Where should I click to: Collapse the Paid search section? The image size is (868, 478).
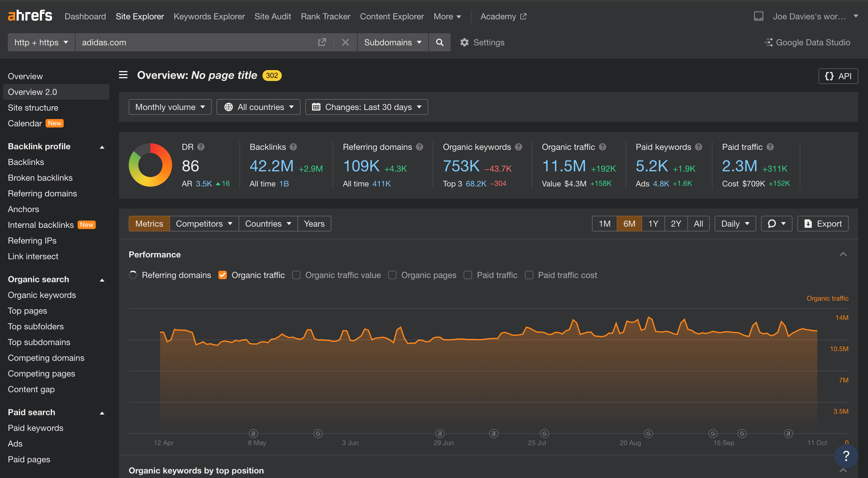[x=102, y=413]
